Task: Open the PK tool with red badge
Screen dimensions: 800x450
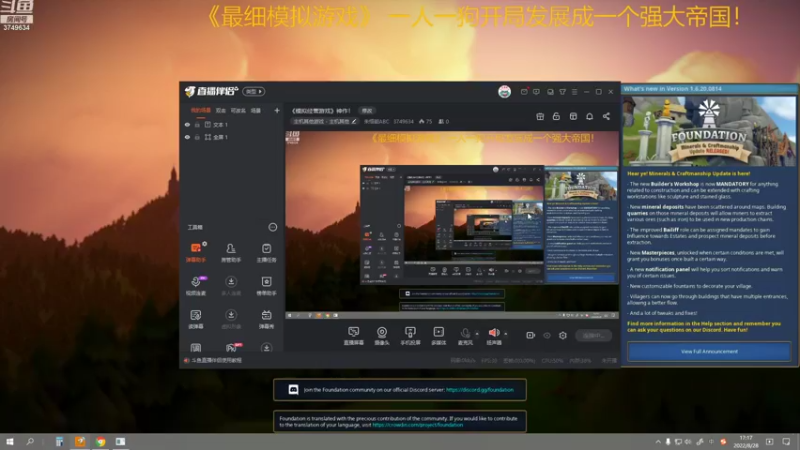Action: 232,347
